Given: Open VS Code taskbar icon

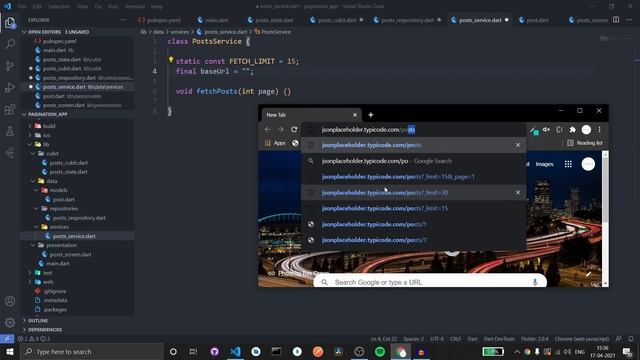Looking at the screenshot, I should tap(235, 351).
